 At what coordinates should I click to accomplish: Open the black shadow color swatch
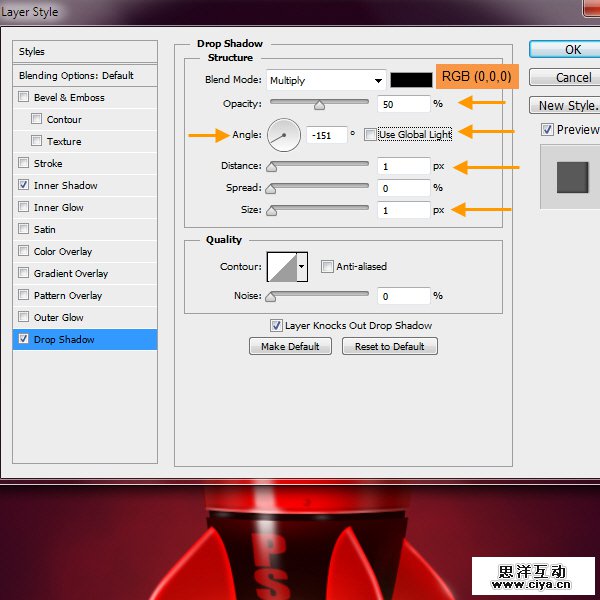[x=411, y=80]
